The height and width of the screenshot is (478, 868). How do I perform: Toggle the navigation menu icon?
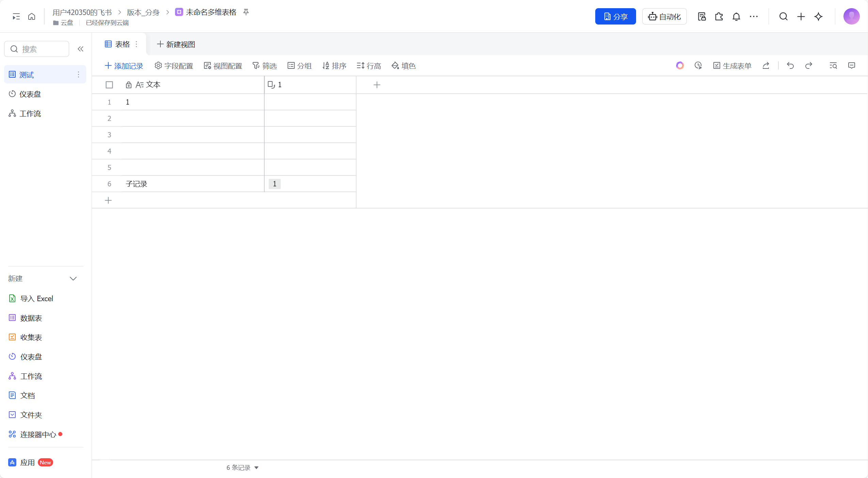coord(16,16)
